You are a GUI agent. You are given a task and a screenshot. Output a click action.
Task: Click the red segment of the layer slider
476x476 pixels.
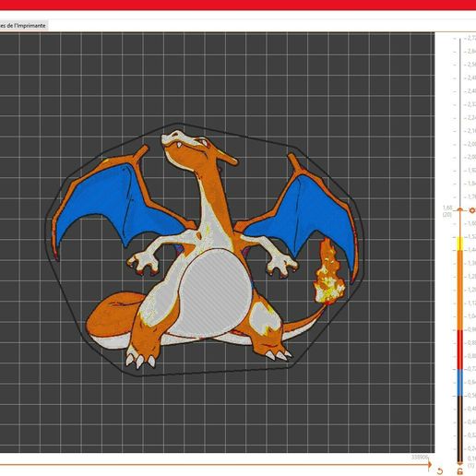tap(460, 350)
